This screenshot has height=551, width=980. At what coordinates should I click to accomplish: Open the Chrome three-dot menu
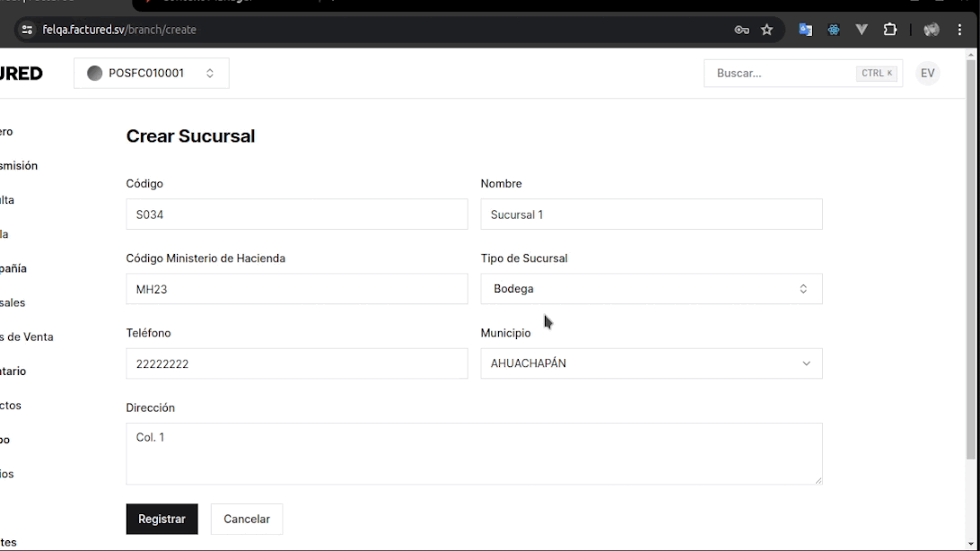959,30
